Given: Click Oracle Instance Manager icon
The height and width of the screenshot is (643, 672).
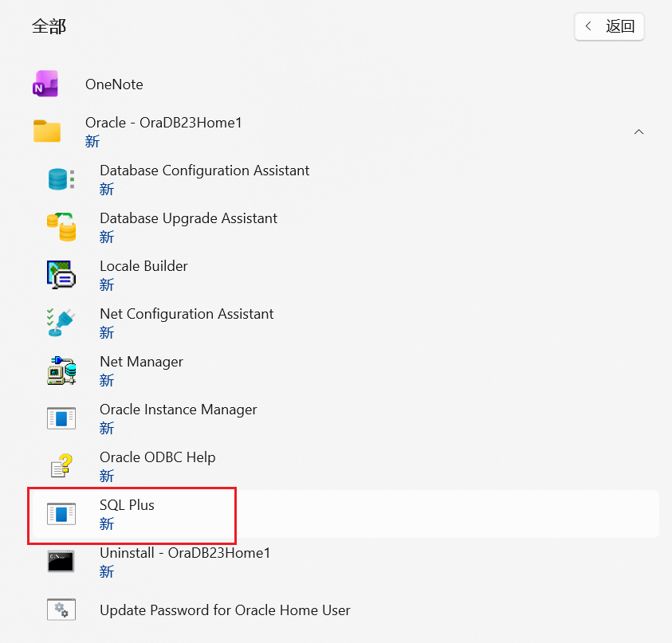Looking at the screenshot, I should (x=61, y=418).
